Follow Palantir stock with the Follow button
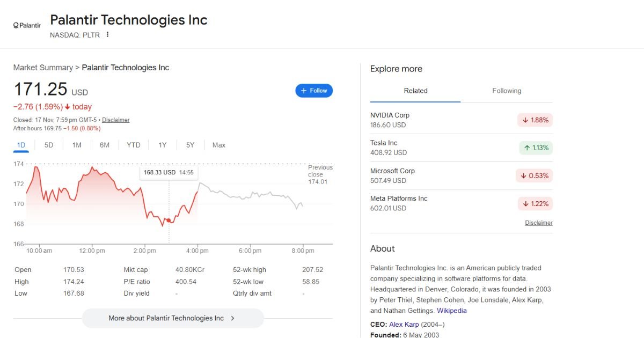The width and height of the screenshot is (644, 338). tap(314, 91)
